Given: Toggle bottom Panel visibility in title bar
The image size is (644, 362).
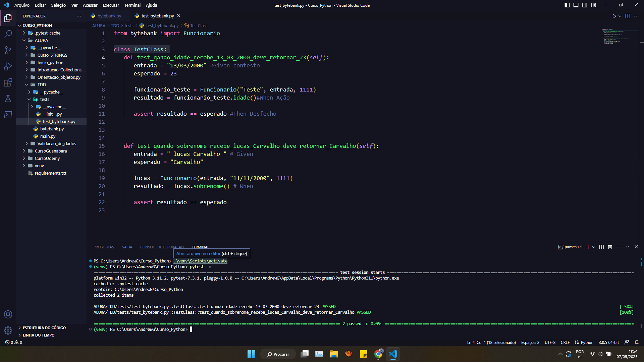Looking at the screenshot, I should 576,5.
